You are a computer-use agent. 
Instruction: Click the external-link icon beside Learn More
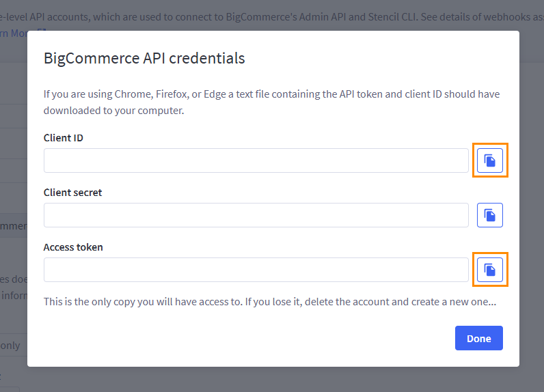pyautogui.click(x=42, y=33)
